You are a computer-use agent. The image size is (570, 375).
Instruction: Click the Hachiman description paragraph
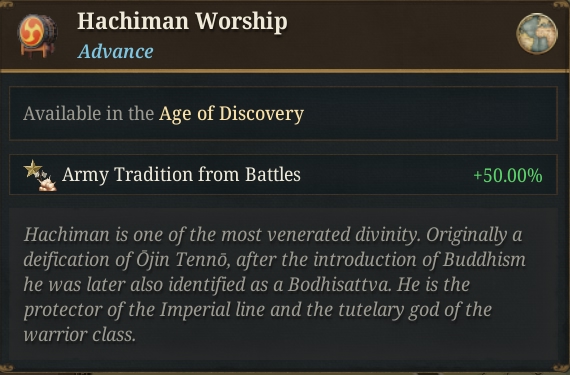(x=275, y=285)
